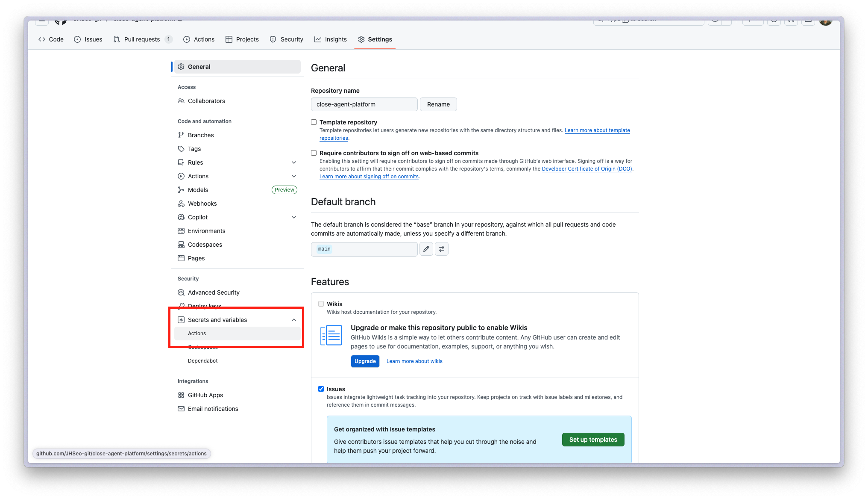Screen dimensions: 868x499
Task: Click the Learn more about wikis link
Action: (414, 361)
